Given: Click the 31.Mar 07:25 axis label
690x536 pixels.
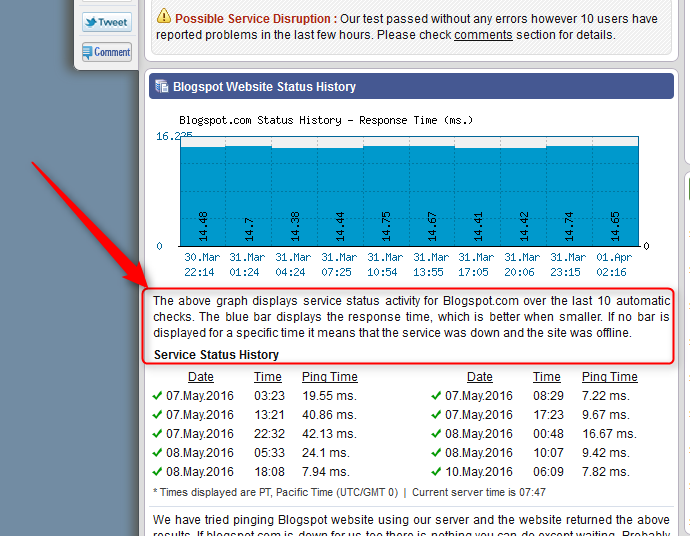Looking at the screenshot, I should tap(338, 264).
